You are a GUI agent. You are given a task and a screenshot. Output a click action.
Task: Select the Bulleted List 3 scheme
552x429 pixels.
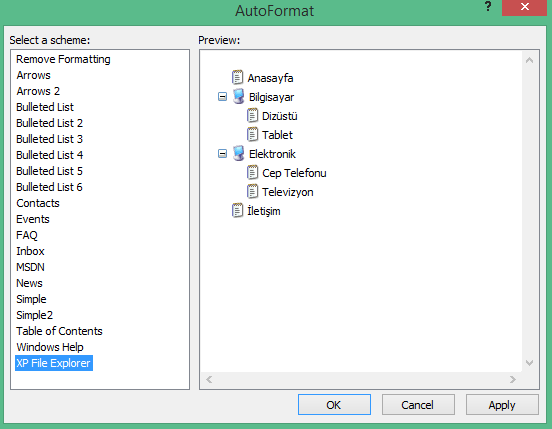point(50,139)
